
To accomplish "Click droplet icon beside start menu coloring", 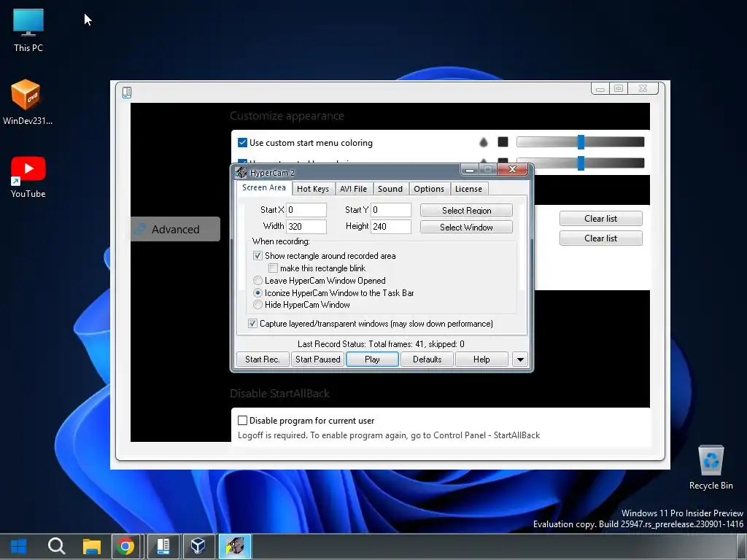I will [484, 142].
